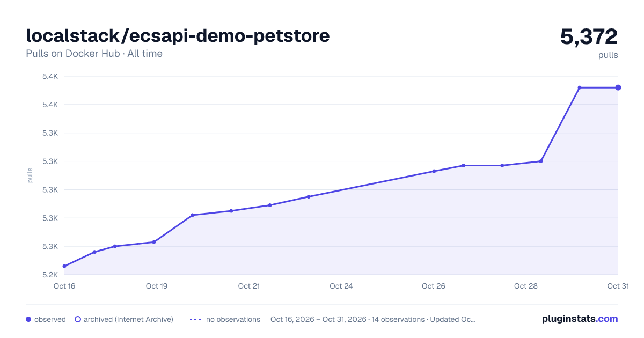Click the filled observed legend dot
The image size is (644, 338).
tap(28, 319)
